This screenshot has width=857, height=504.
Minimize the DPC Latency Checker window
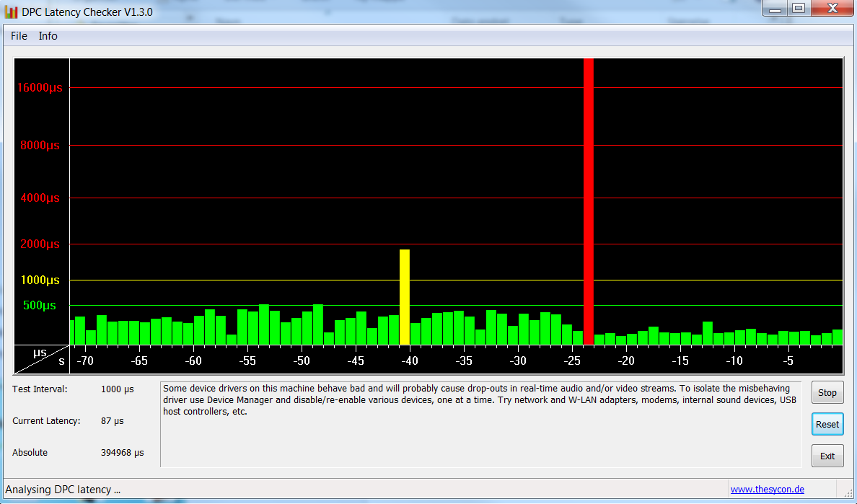(775, 8)
